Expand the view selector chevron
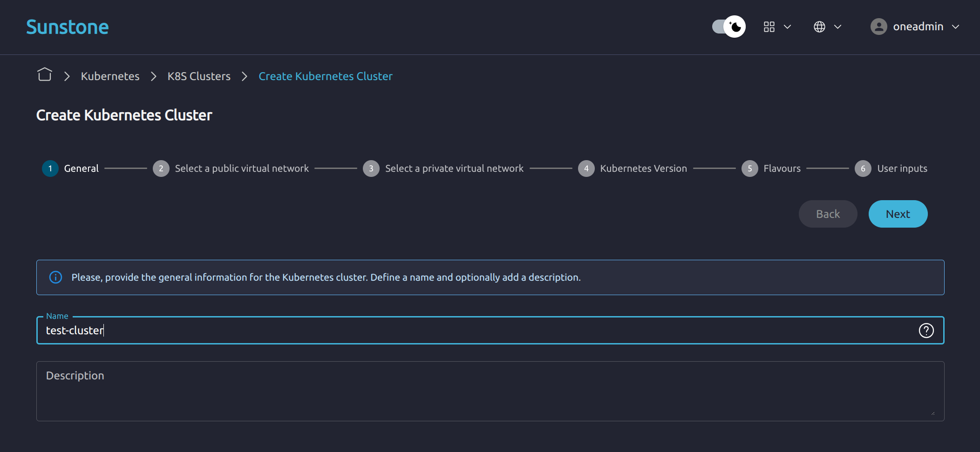The width and height of the screenshot is (980, 452). (x=788, y=27)
